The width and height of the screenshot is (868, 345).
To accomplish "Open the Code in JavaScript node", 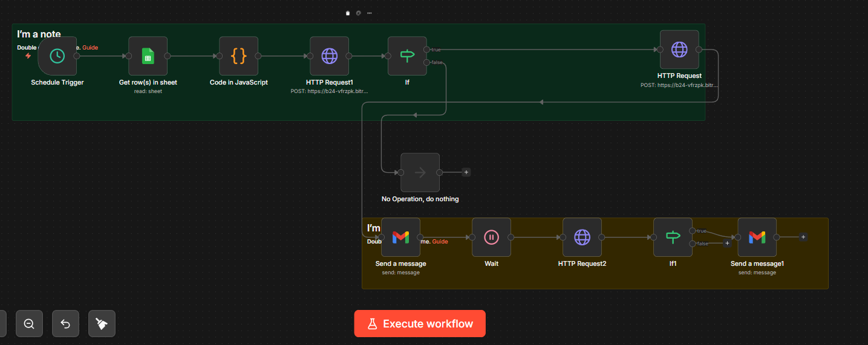I will (239, 56).
